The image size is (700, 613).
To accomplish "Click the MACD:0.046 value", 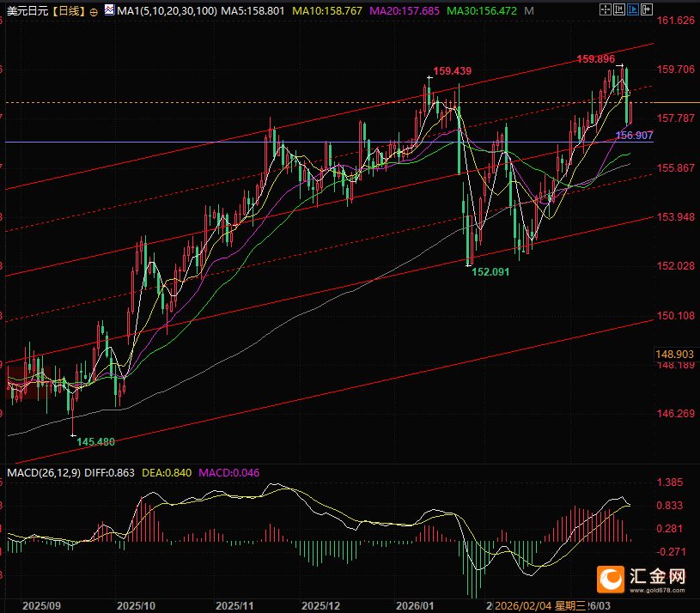I will coord(229,473).
